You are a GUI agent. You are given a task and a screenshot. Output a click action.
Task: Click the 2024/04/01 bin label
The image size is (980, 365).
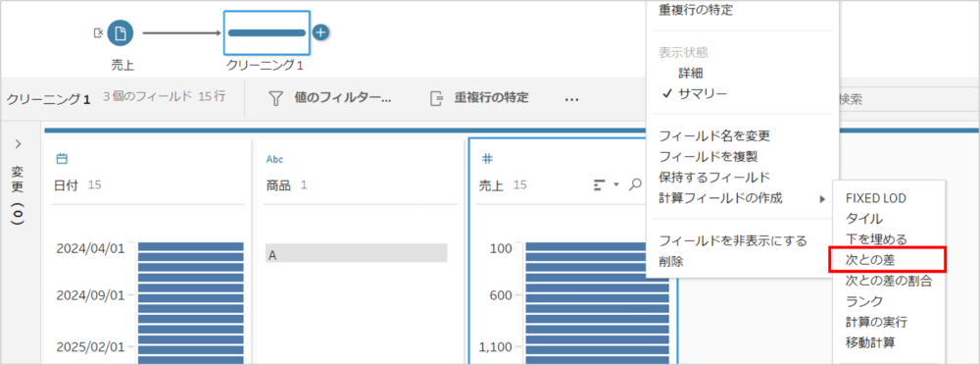tap(90, 248)
